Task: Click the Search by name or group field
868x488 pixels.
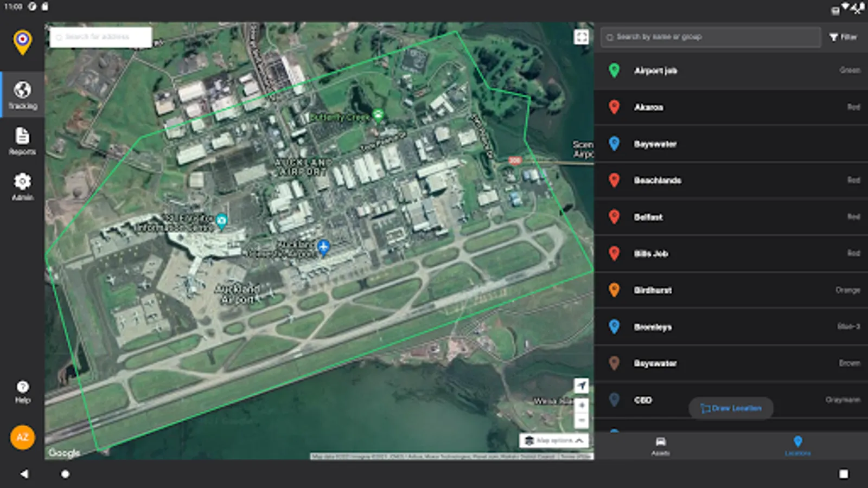Action: pos(711,37)
